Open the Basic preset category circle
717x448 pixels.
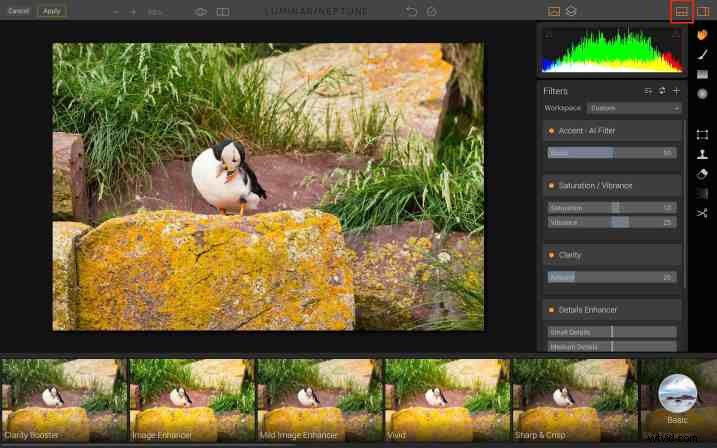677,393
